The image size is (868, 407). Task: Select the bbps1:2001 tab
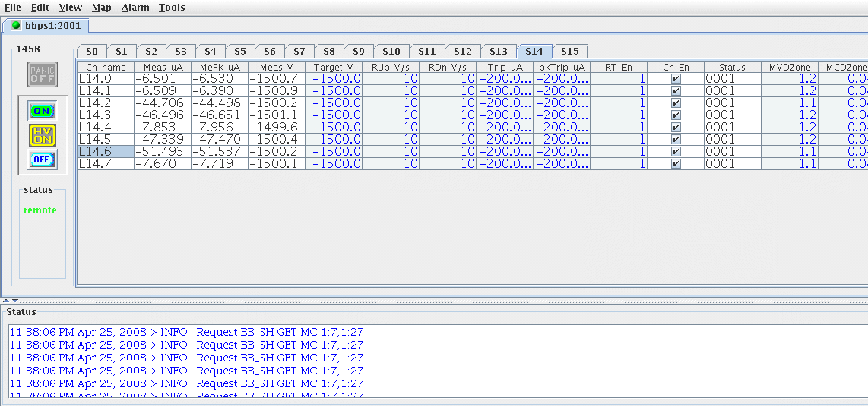(x=46, y=26)
